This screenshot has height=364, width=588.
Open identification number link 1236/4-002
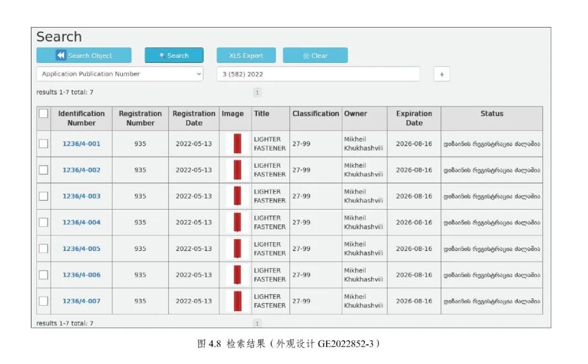[x=81, y=170]
